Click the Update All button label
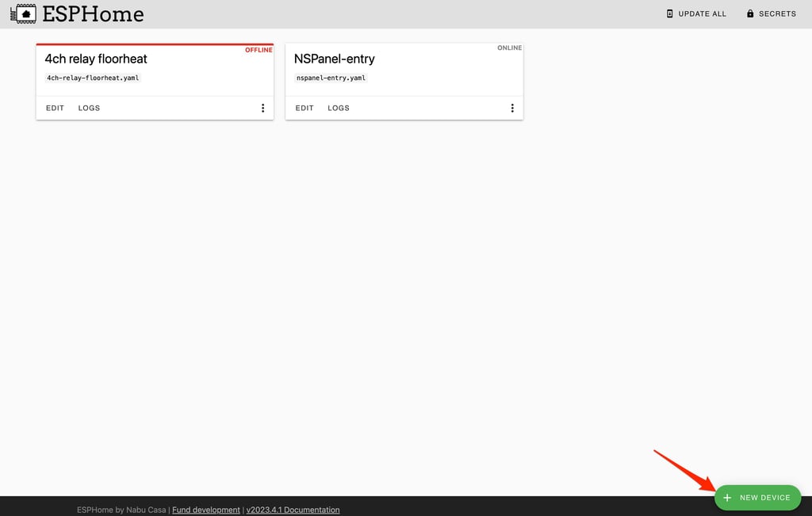Viewport: 812px width, 516px height. pos(703,14)
